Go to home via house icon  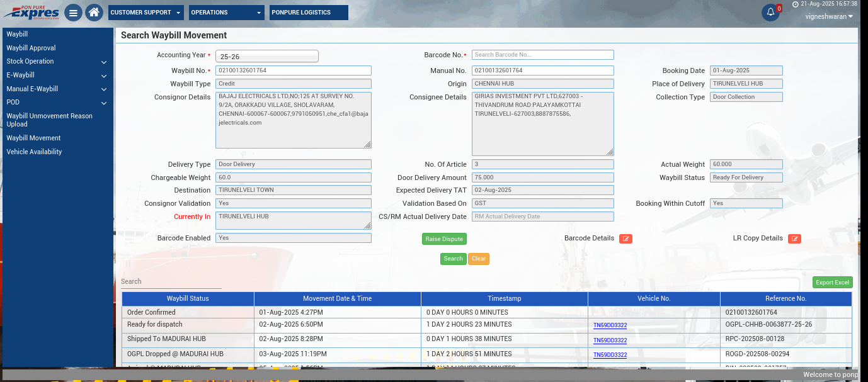click(x=94, y=13)
